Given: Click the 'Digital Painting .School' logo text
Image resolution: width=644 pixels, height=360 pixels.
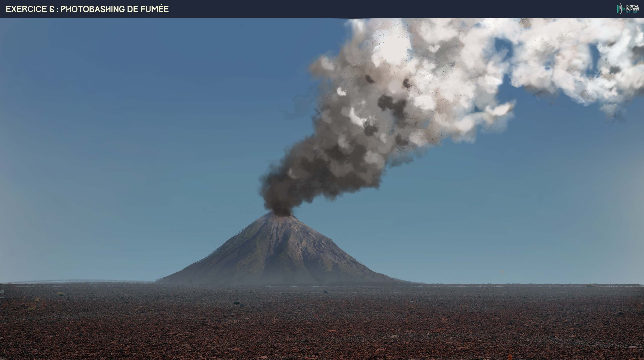Looking at the screenshot, I should 632,9.
